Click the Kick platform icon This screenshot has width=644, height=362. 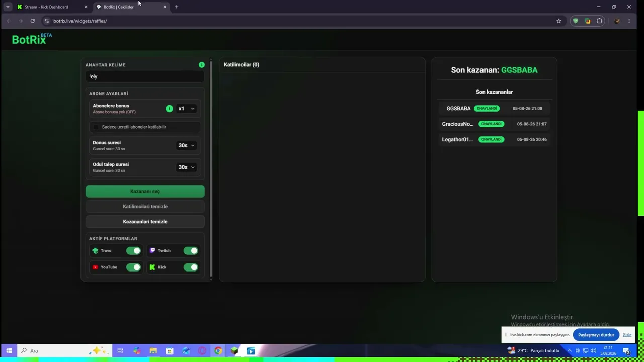point(152,267)
